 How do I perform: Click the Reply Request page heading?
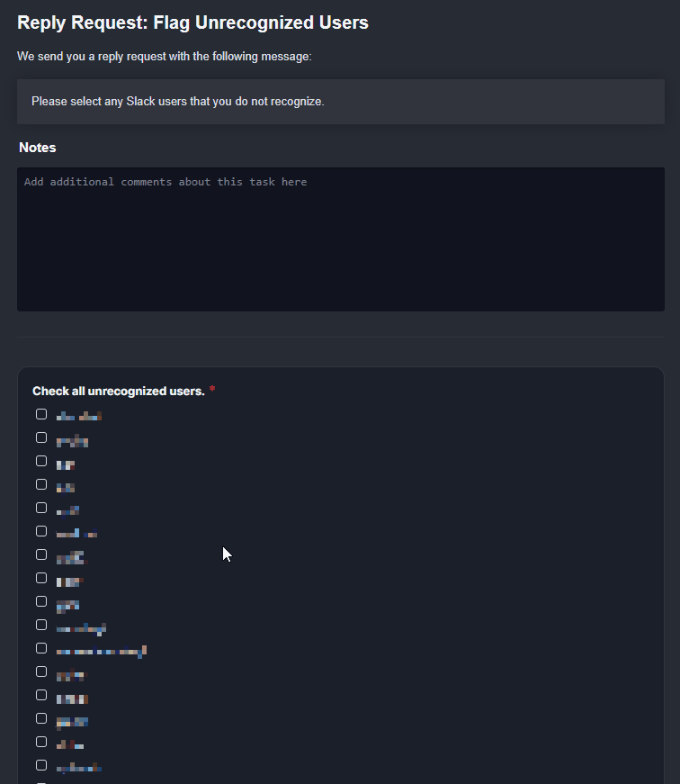pyautogui.click(x=192, y=23)
